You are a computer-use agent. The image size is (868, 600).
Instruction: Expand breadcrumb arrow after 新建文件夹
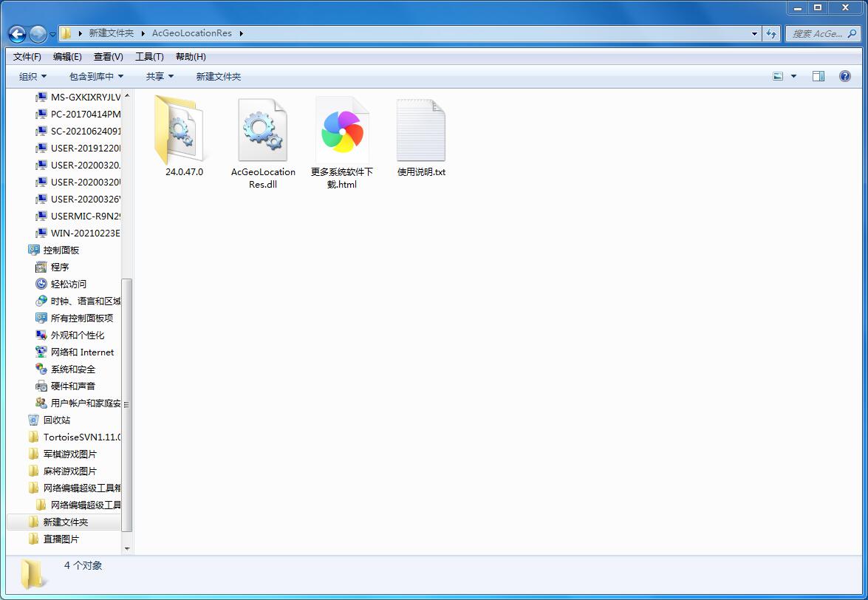pyautogui.click(x=143, y=34)
